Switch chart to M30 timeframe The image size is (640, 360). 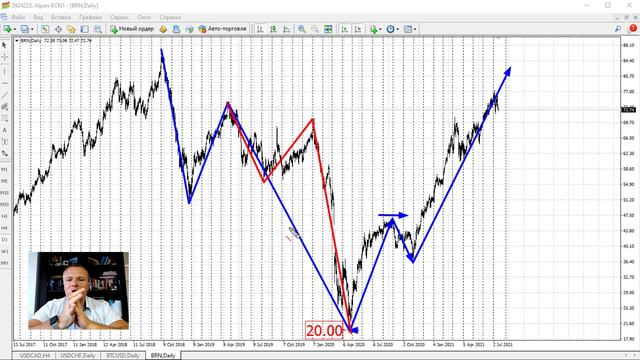(x=4, y=204)
